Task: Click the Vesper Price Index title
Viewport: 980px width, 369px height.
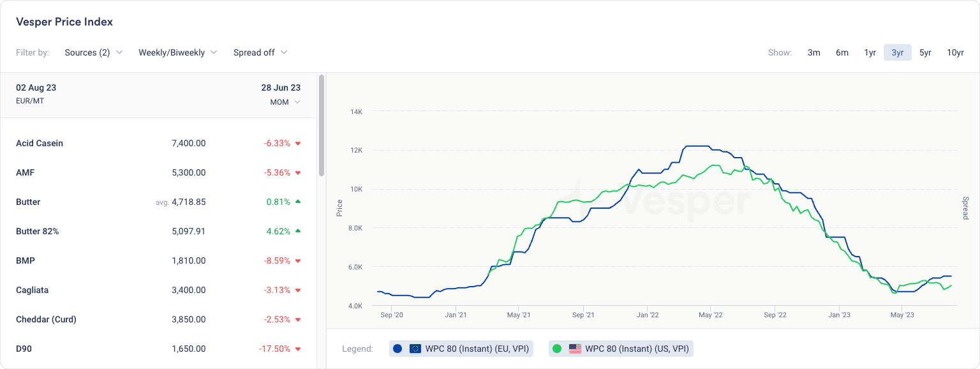Action: (64, 22)
